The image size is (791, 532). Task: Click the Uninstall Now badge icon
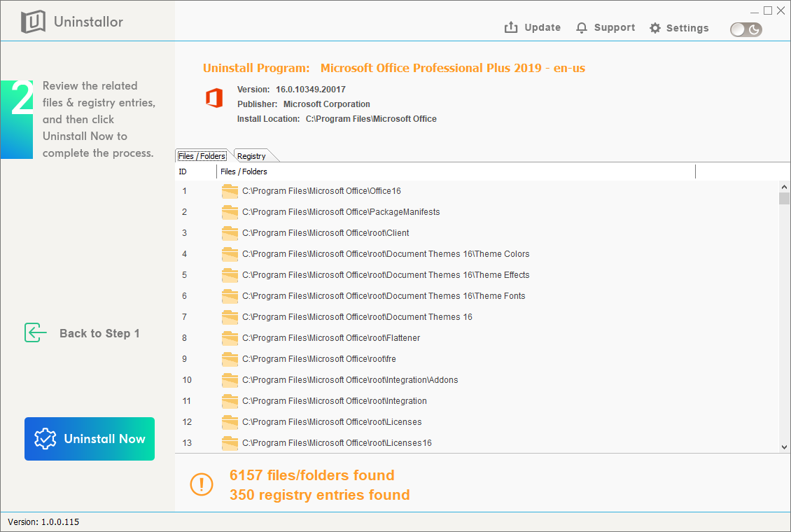tap(45, 439)
